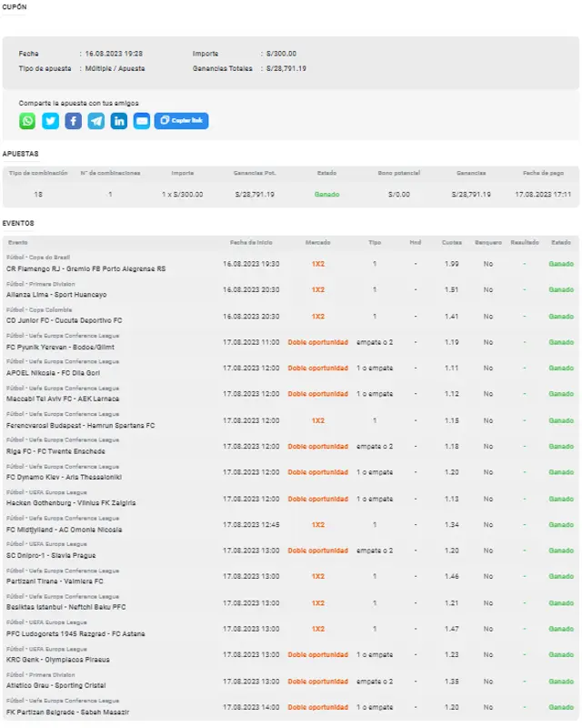
Task: Click the Cuotas column header
Action: 452,242
